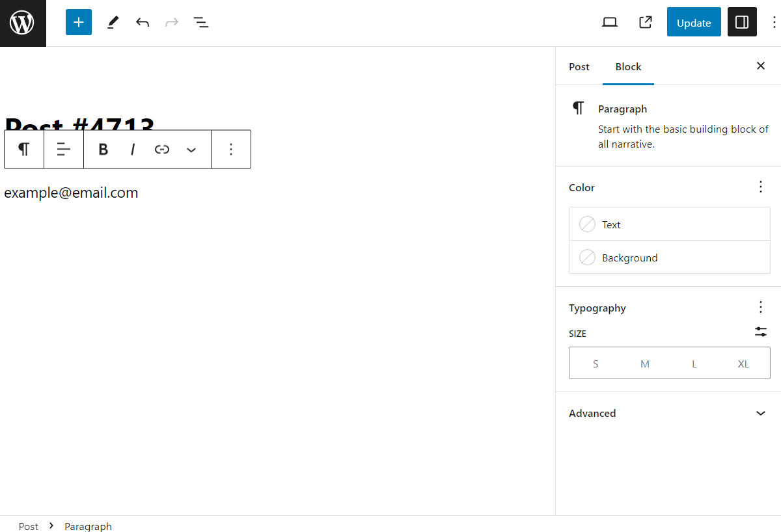
Task: Click the Redo icon
Action: click(171, 21)
